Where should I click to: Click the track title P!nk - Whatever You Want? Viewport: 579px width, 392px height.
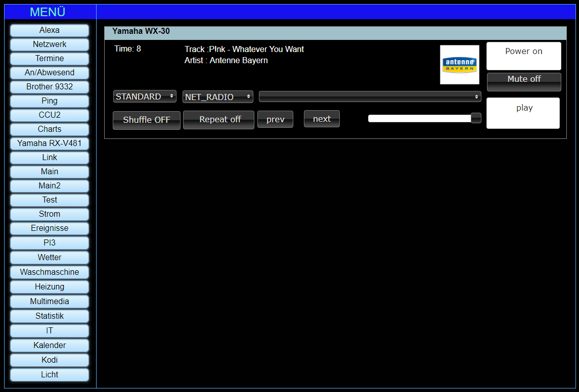coord(257,50)
